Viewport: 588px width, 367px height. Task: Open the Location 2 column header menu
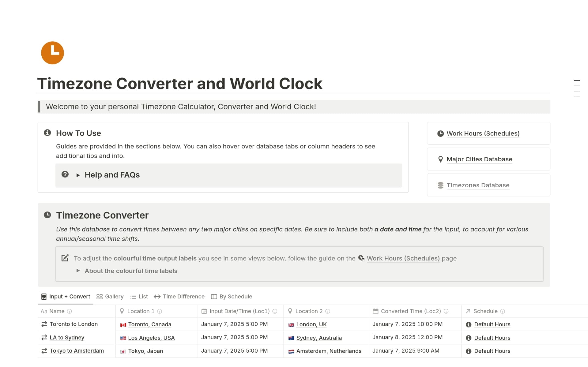[x=309, y=311]
